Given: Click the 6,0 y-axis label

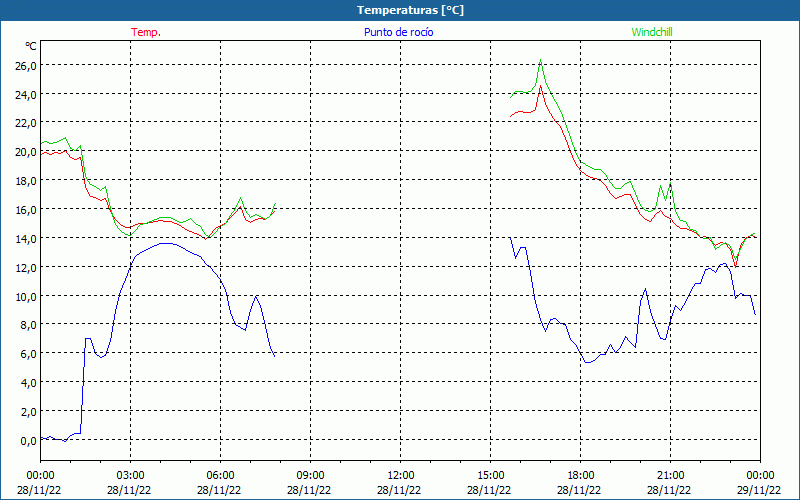Looking at the screenshot, I should click(x=29, y=354).
